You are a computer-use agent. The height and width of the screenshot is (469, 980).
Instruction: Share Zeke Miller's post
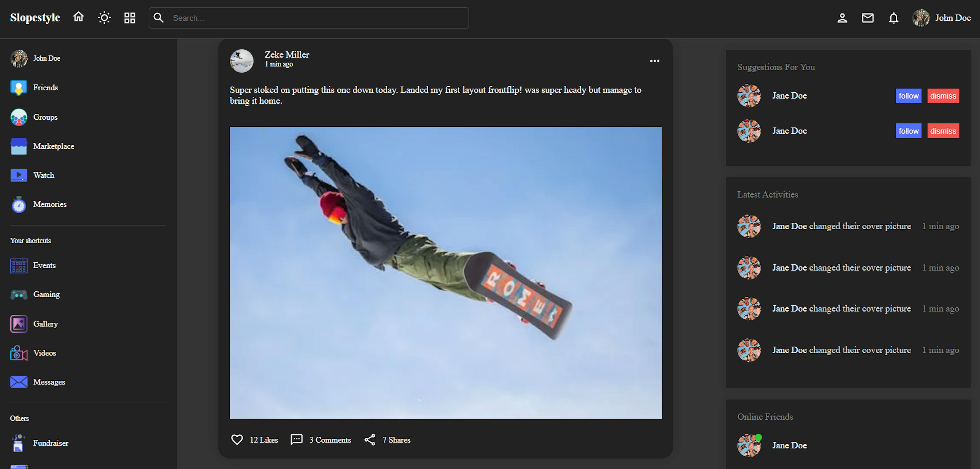387,439
